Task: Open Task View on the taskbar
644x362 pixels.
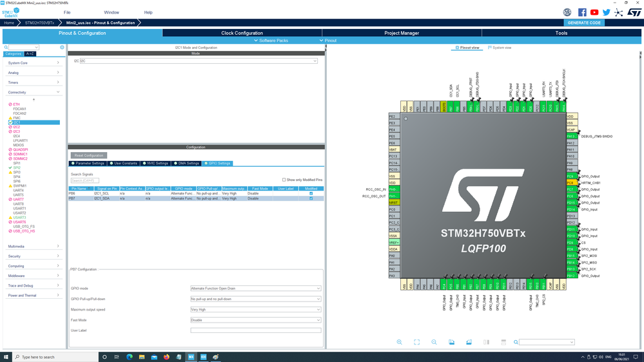Action: [x=117, y=357]
